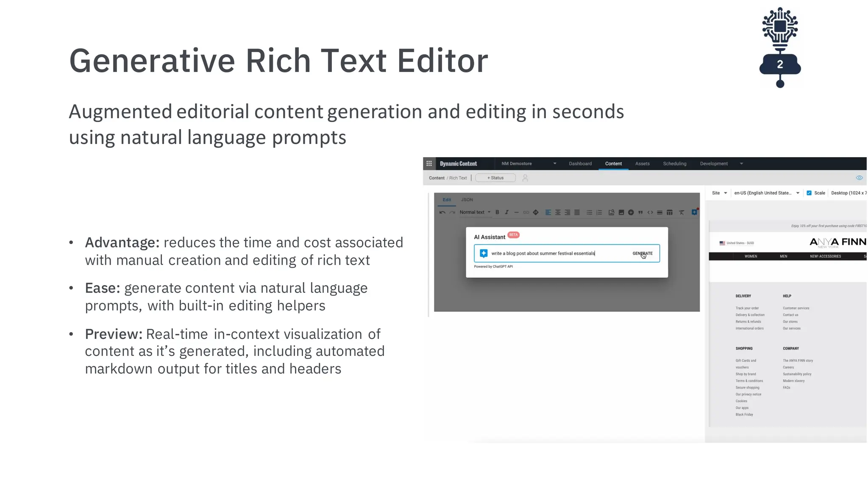Open the en-US locale dropdown
868x488 pixels.
[x=766, y=193]
